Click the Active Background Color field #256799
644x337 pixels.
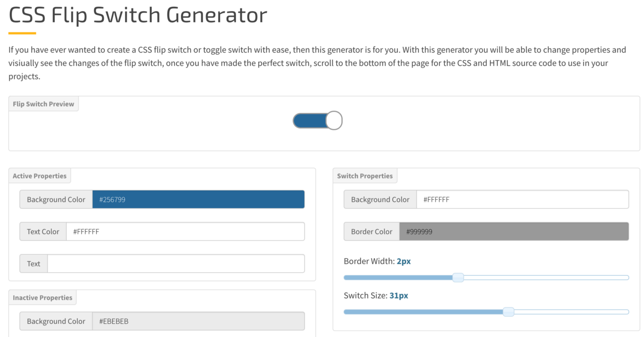[x=198, y=200]
